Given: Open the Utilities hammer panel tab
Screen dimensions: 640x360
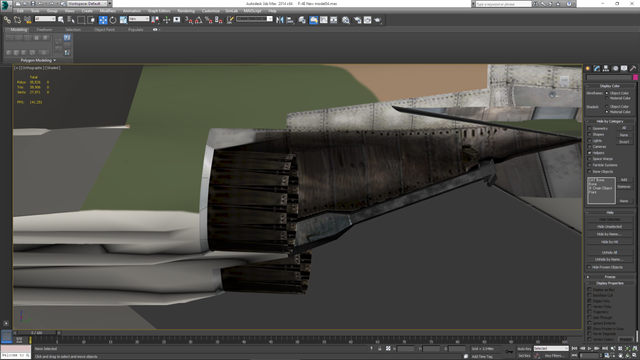Looking at the screenshot, I should click(x=633, y=69).
